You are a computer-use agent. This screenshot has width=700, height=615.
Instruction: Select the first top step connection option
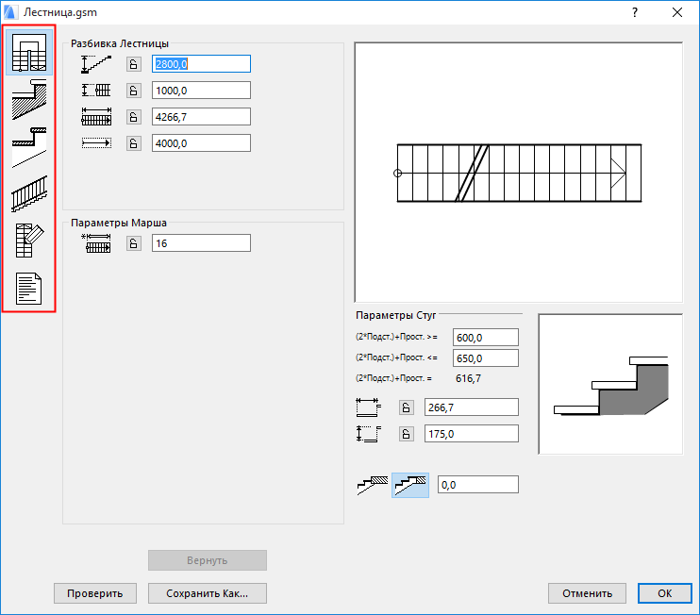click(x=373, y=485)
